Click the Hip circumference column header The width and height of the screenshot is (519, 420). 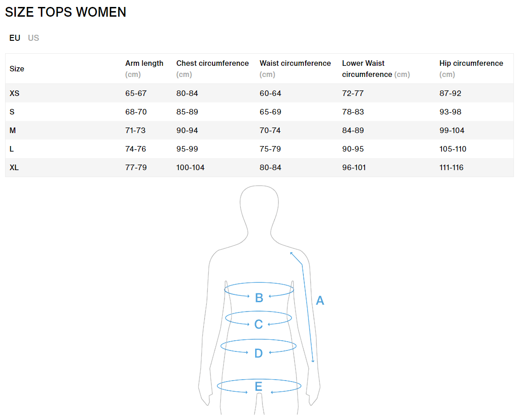tap(471, 69)
